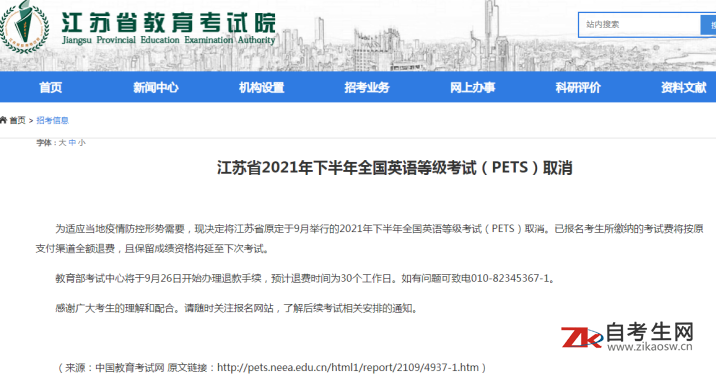Click the site name 江苏省教育考试院 header text
717x376 pixels.
(x=168, y=22)
